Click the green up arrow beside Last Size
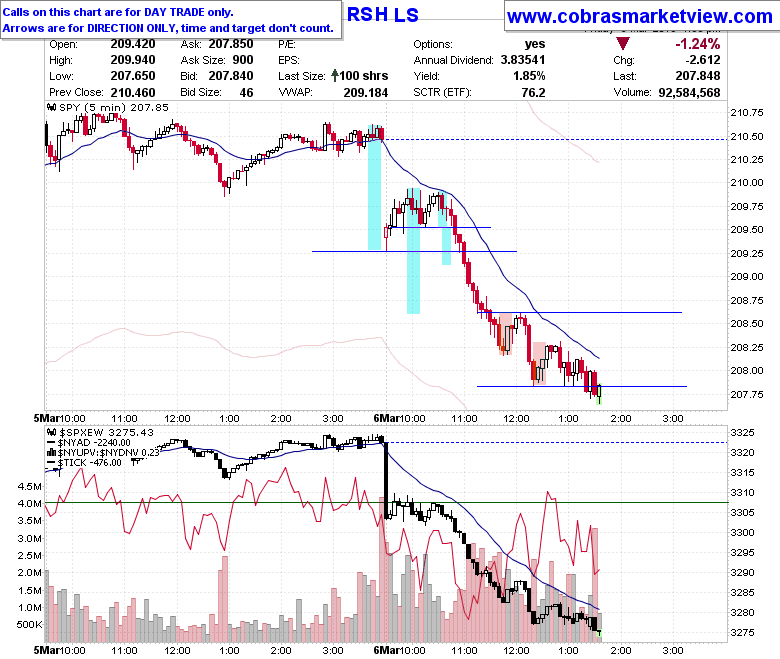Screen dimensions: 780x659 pos(335,76)
